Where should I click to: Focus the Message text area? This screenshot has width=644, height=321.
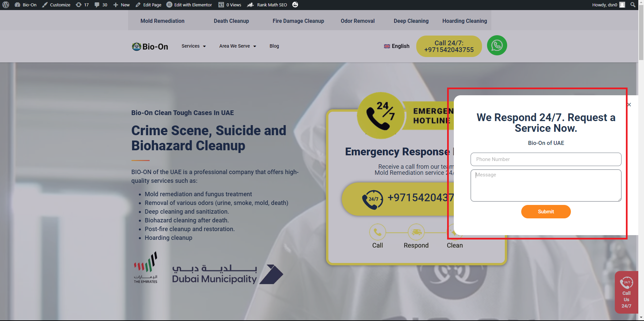[x=546, y=185]
